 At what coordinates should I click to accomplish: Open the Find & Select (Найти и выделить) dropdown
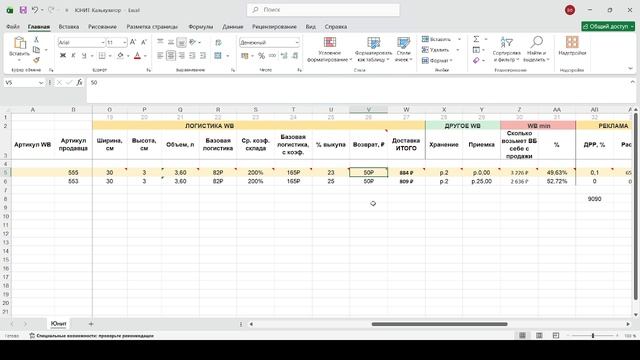pyautogui.click(x=536, y=49)
